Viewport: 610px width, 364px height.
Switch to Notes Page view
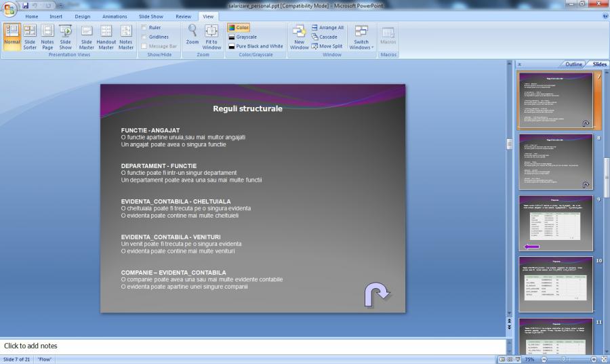47,37
